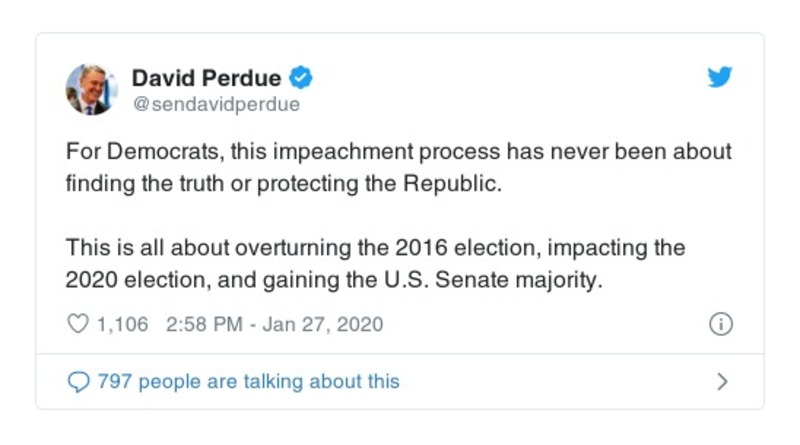Open "797 people are talking about this"

click(248, 381)
